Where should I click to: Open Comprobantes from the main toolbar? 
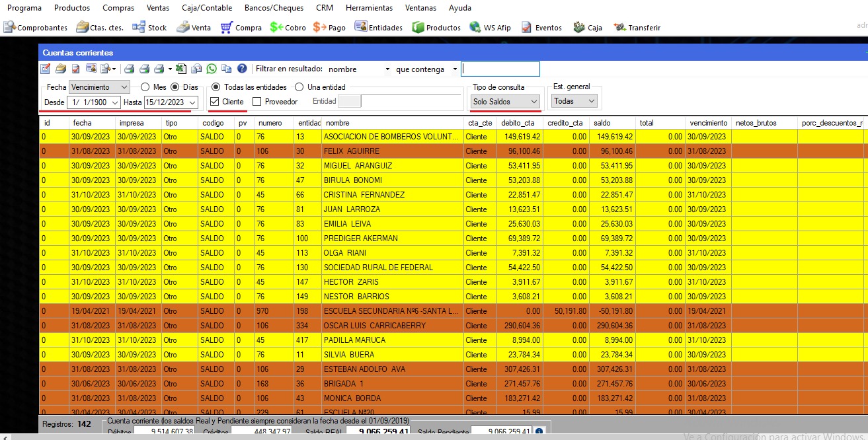coord(36,28)
